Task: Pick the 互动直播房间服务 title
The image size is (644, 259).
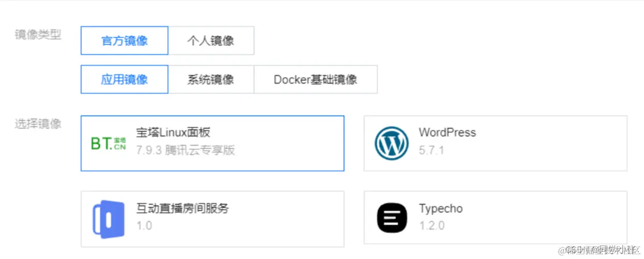Action: (183, 208)
